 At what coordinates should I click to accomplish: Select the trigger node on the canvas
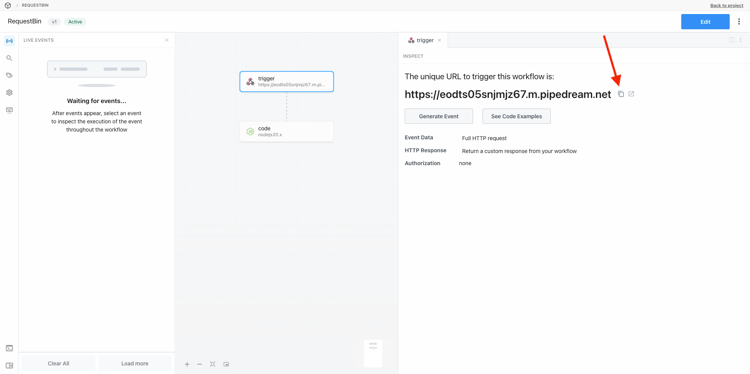pos(287,81)
